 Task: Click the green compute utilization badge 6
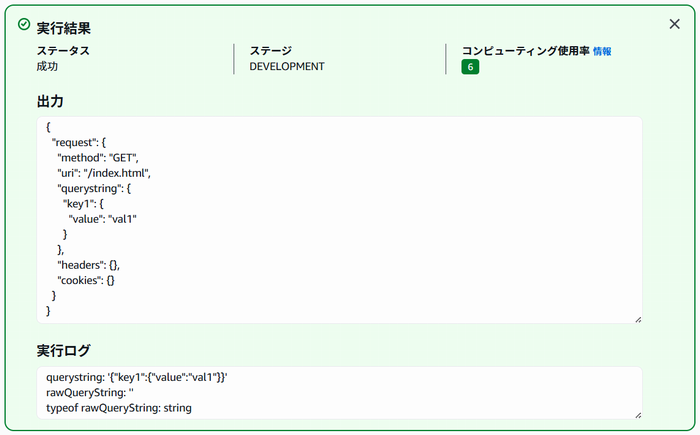(470, 67)
